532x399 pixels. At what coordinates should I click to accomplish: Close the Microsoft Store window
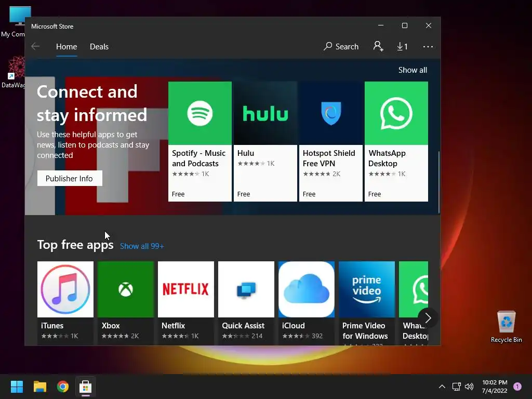[429, 25]
